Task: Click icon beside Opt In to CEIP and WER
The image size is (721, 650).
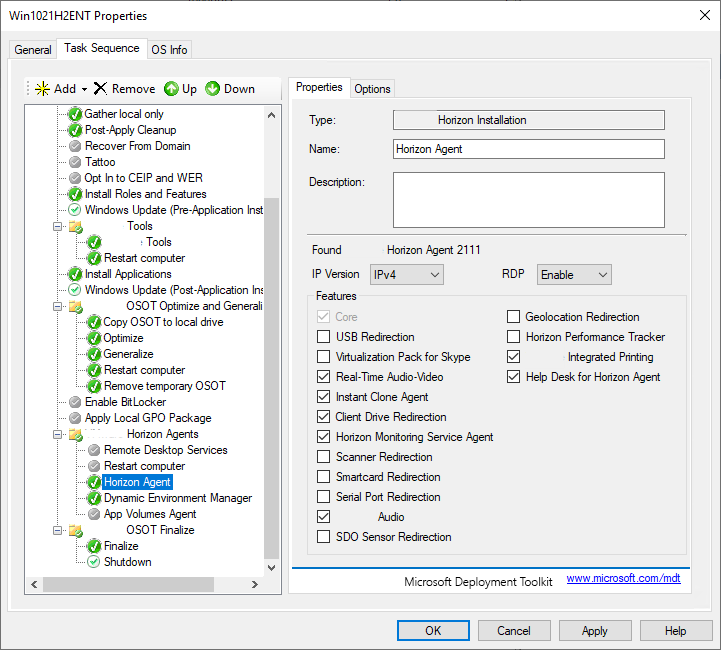Action: (x=74, y=178)
